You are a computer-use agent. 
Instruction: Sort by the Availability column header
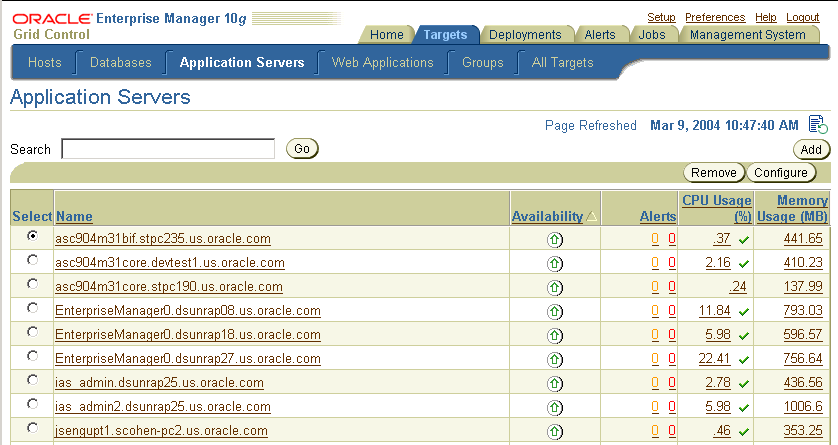click(x=547, y=216)
